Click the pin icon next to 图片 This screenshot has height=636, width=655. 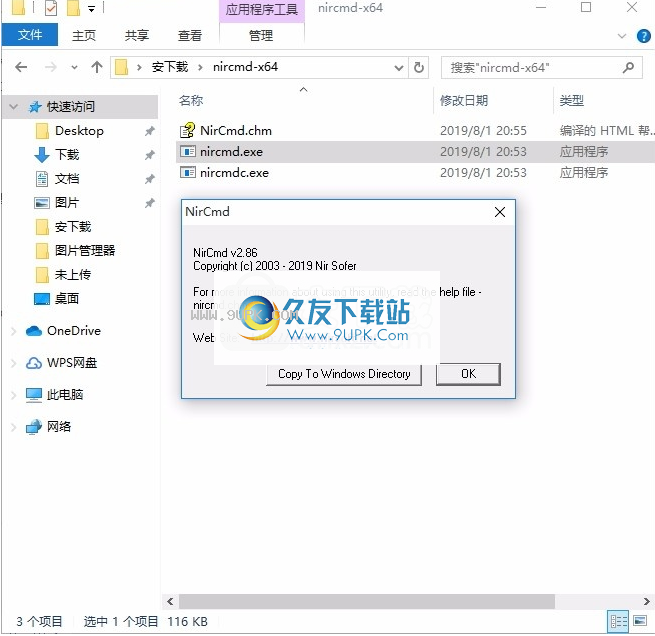[150, 203]
